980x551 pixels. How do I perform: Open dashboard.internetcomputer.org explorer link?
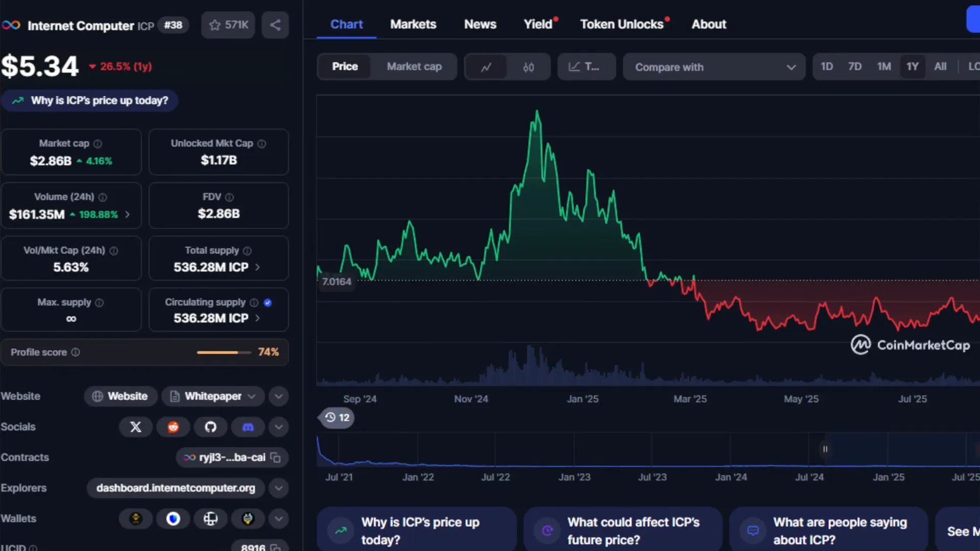176,488
